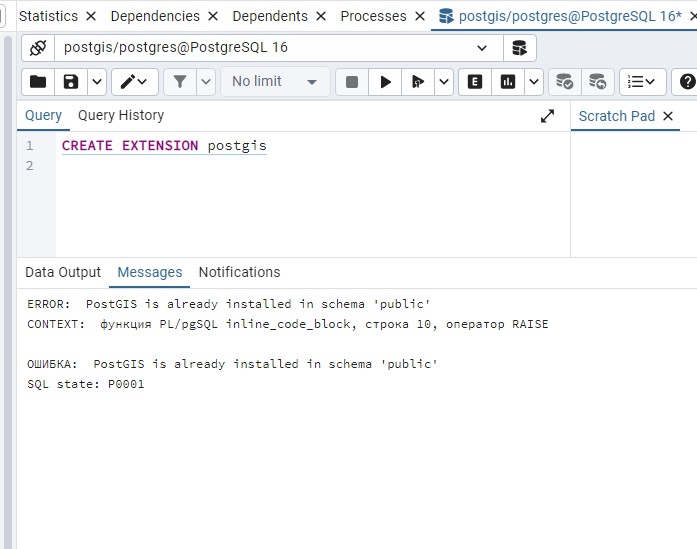Click the CREATE EXTENSION postgis query line
The width and height of the screenshot is (697, 549).
[x=164, y=146]
